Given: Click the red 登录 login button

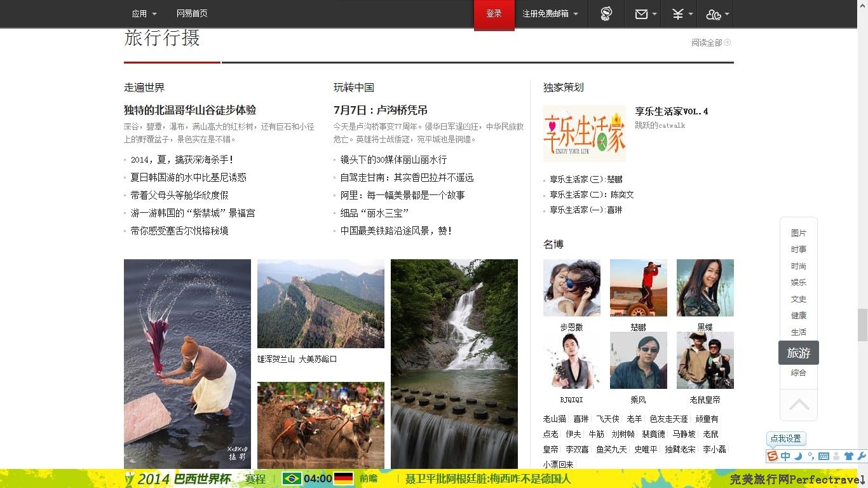Looking at the screenshot, I should coord(494,14).
